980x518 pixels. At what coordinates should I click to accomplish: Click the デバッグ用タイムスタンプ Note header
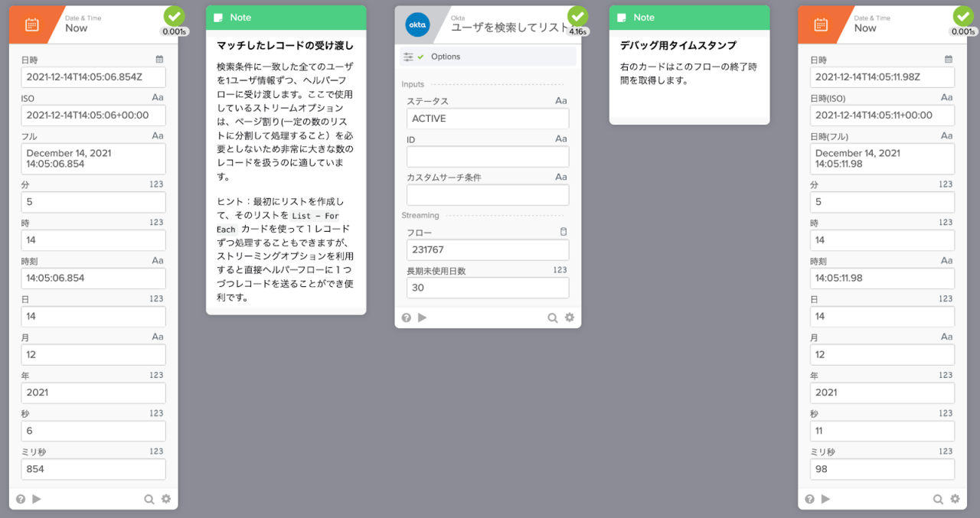point(689,17)
